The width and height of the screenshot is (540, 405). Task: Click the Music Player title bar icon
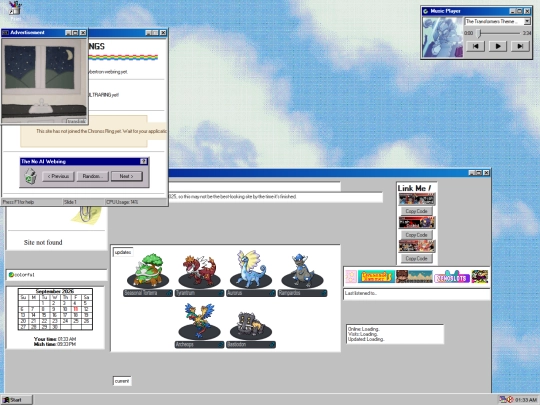pyautogui.click(x=426, y=11)
